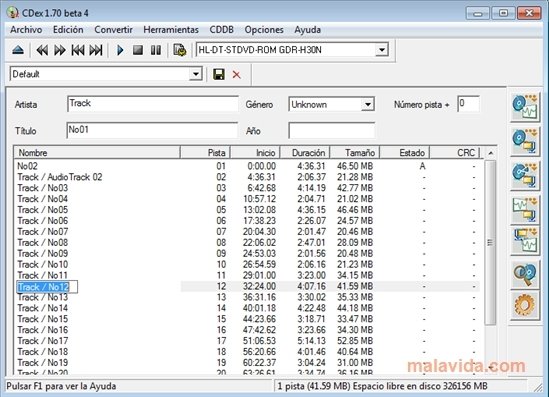Expand the Género dropdown

coord(367,104)
